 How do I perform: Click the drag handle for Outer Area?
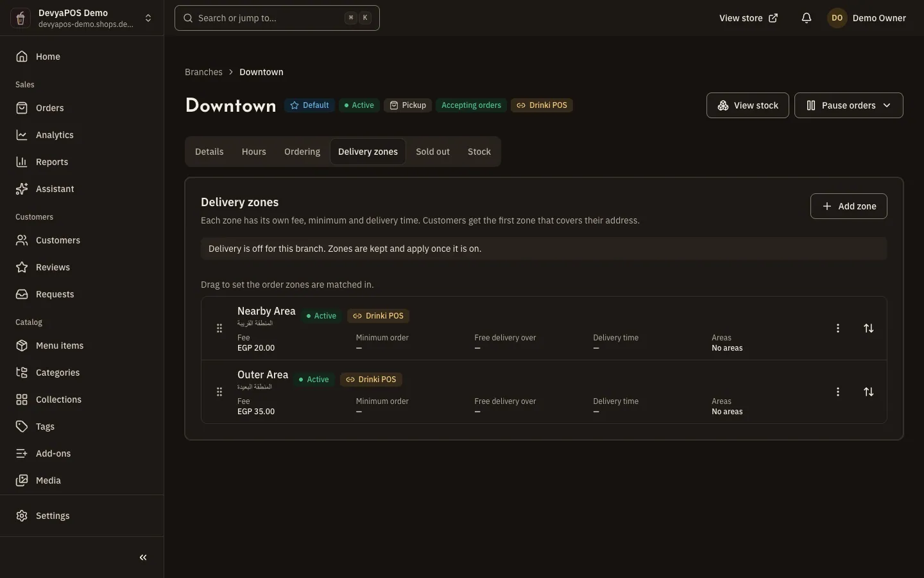coord(219,392)
